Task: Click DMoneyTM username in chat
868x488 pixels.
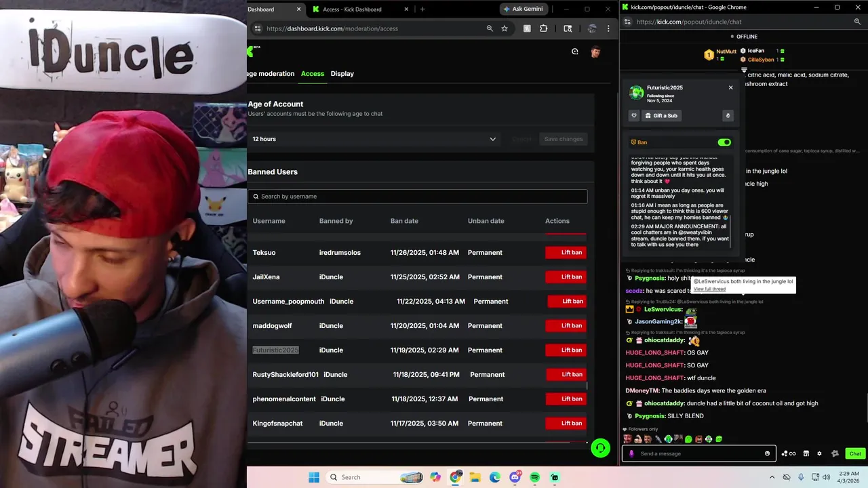Action: point(642,390)
